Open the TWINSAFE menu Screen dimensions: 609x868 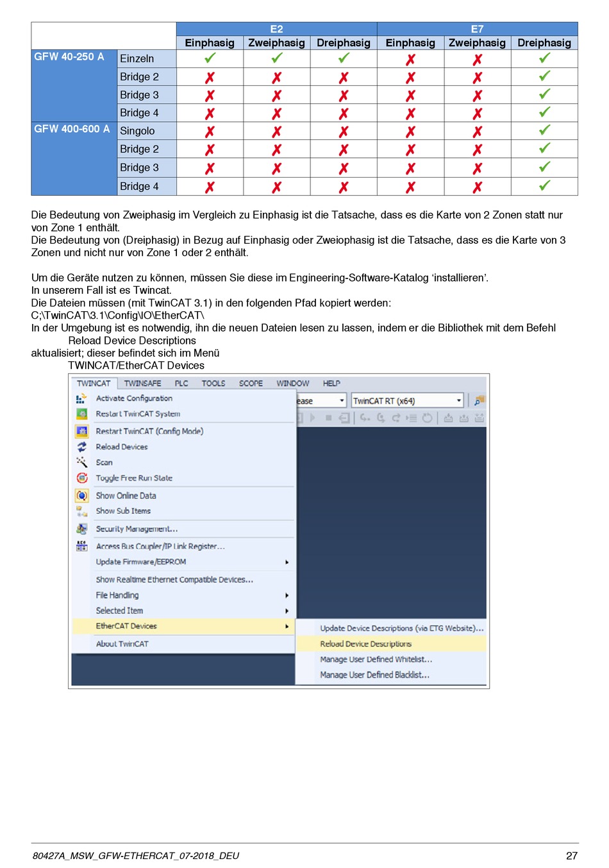[x=142, y=383]
